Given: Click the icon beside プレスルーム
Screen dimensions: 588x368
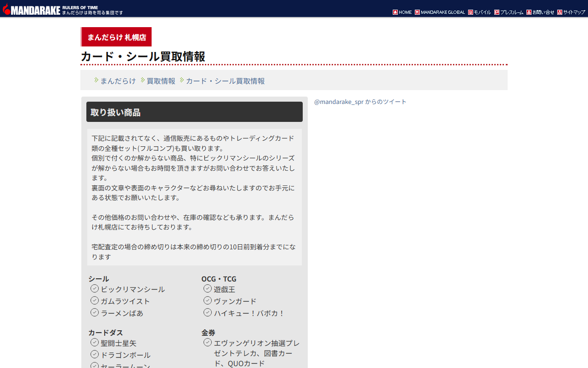Looking at the screenshot, I should [x=497, y=12].
